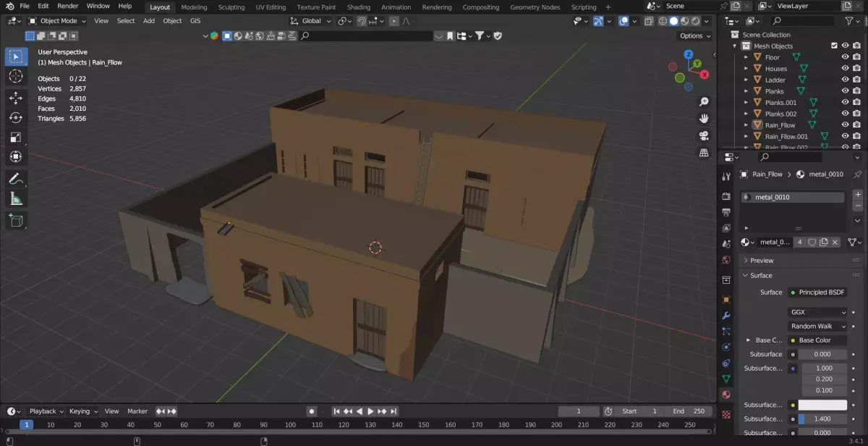This screenshot has width=868, height=446.
Task: Click the white Subsurface Color swatch
Action: tap(822, 405)
